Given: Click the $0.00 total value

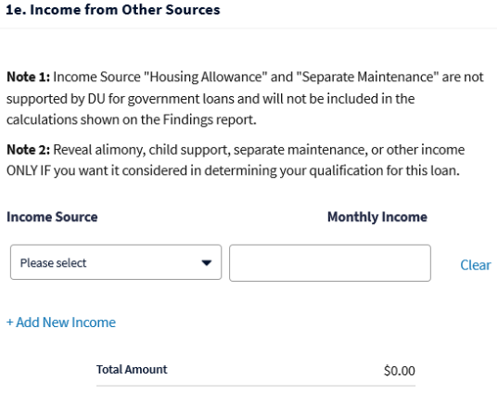Looking at the screenshot, I should tap(399, 371).
